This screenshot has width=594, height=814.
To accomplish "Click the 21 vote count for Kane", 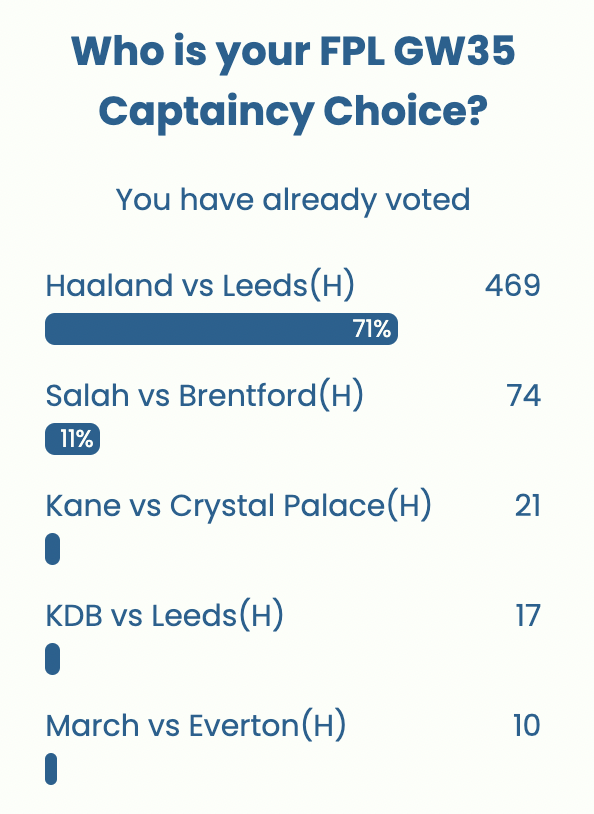I will [x=527, y=506].
